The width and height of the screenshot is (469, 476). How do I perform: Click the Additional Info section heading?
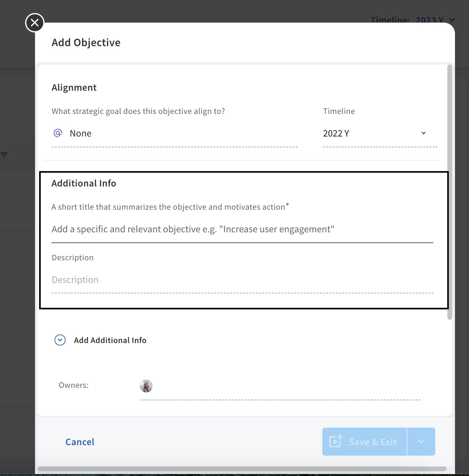coord(84,183)
